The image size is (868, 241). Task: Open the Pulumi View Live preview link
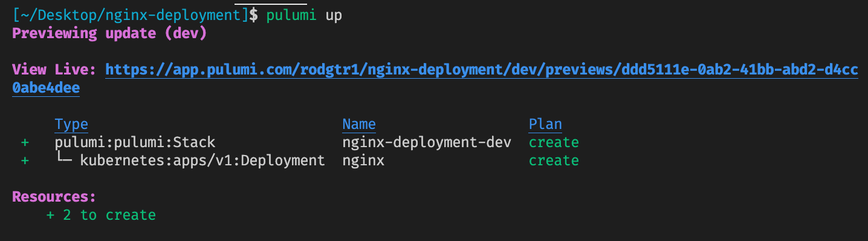click(x=481, y=70)
